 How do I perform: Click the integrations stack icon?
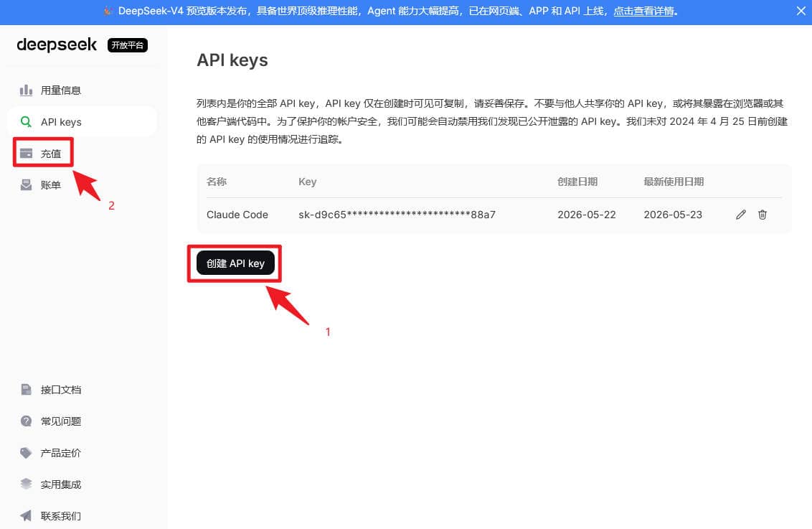pyautogui.click(x=26, y=484)
